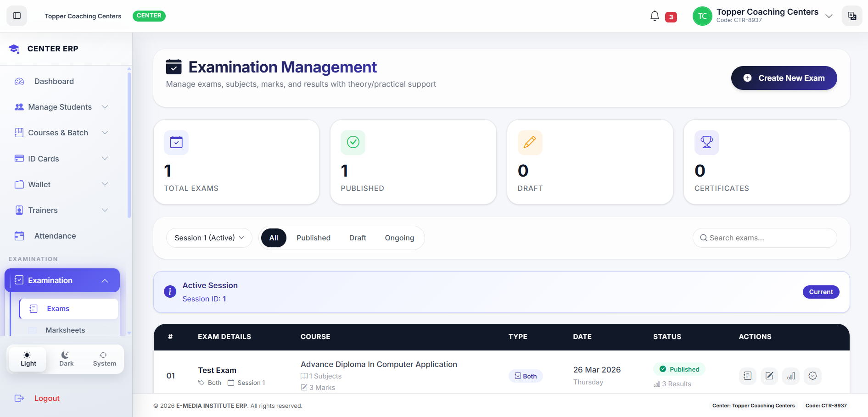Click the certificate badge icon in Actions
The height and width of the screenshot is (417, 868).
tap(812, 376)
